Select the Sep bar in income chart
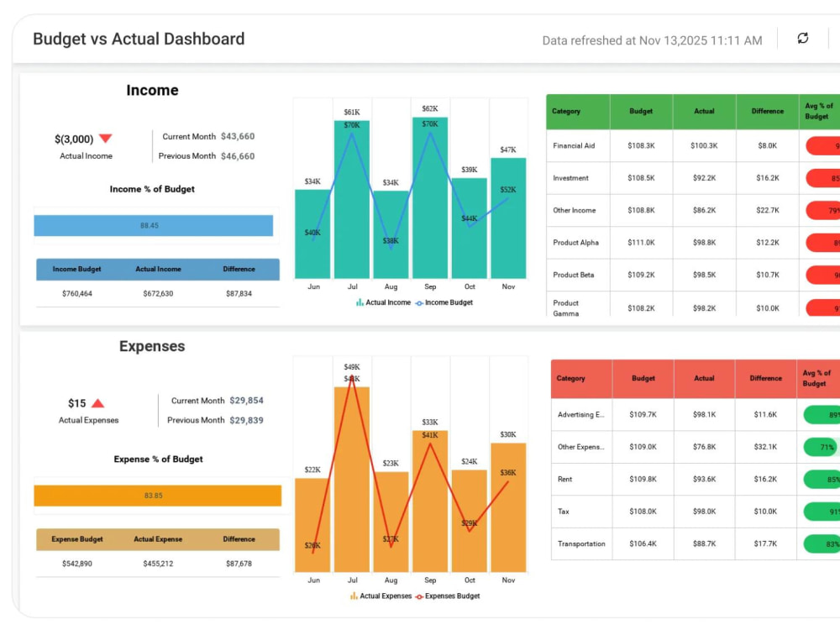The image size is (840, 630). [430, 197]
